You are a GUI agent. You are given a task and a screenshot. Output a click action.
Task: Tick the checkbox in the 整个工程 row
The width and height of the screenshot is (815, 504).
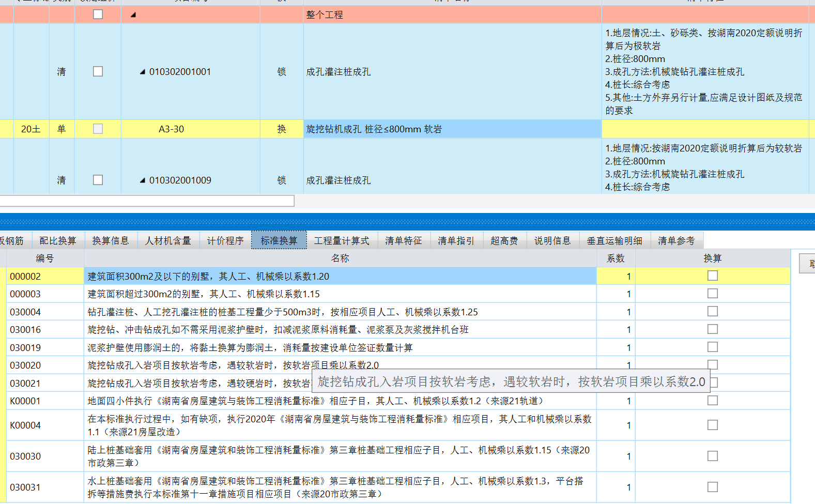(98, 14)
